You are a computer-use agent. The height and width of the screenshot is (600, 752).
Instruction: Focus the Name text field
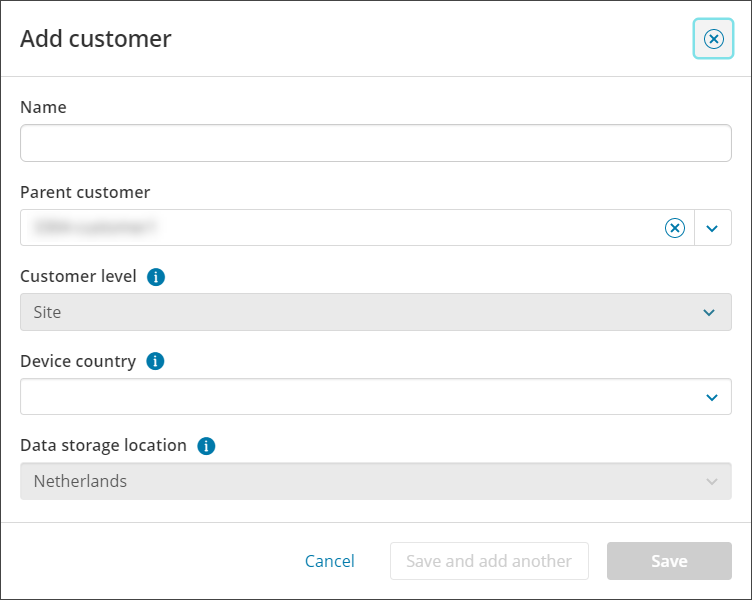375,143
